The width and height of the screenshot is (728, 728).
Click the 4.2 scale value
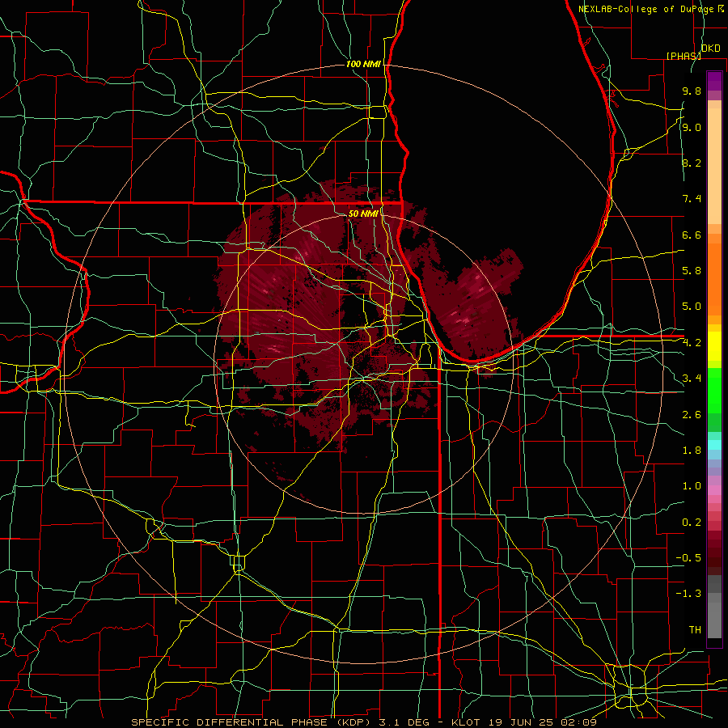(x=692, y=343)
